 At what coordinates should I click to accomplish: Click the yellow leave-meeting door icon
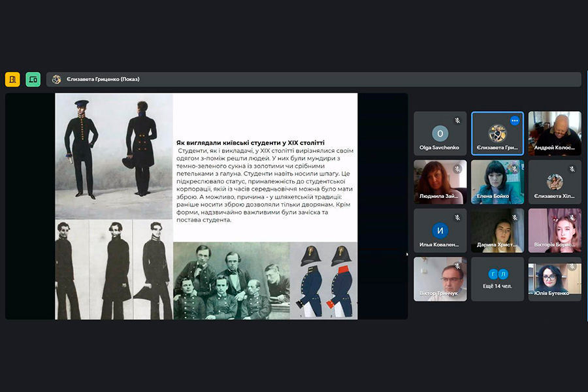click(x=12, y=79)
